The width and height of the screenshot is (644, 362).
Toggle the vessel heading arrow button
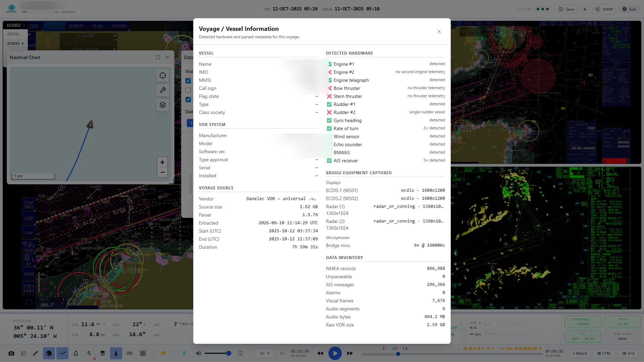pos(116,353)
